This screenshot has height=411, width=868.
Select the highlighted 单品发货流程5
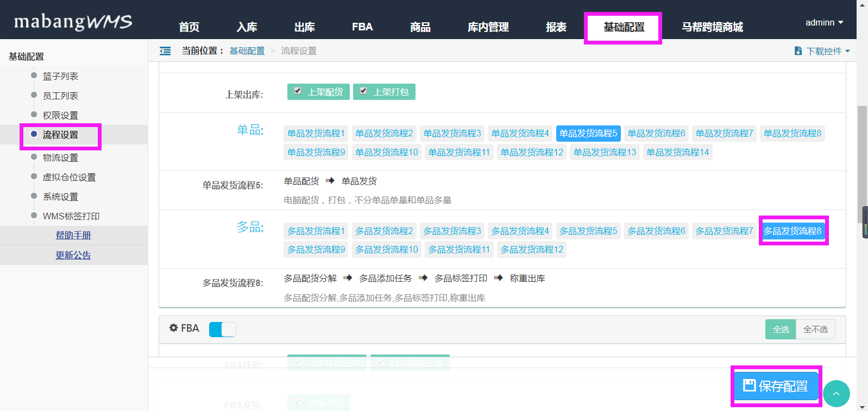pyautogui.click(x=588, y=134)
